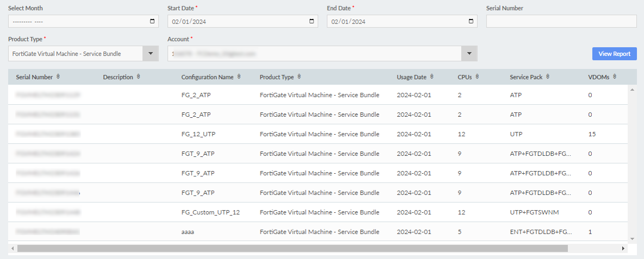
Task: Sort by Service Pack column
Action: coord(548,77)
